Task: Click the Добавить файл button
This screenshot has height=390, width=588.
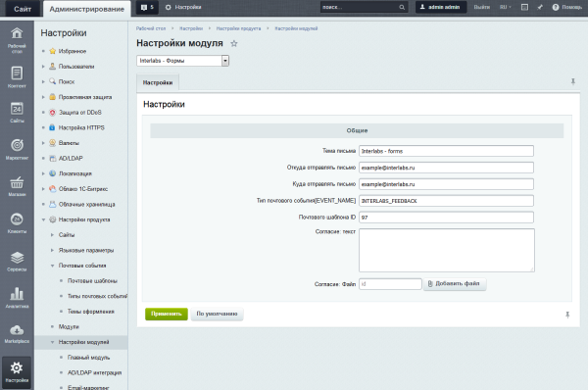Action: point(455,284)
